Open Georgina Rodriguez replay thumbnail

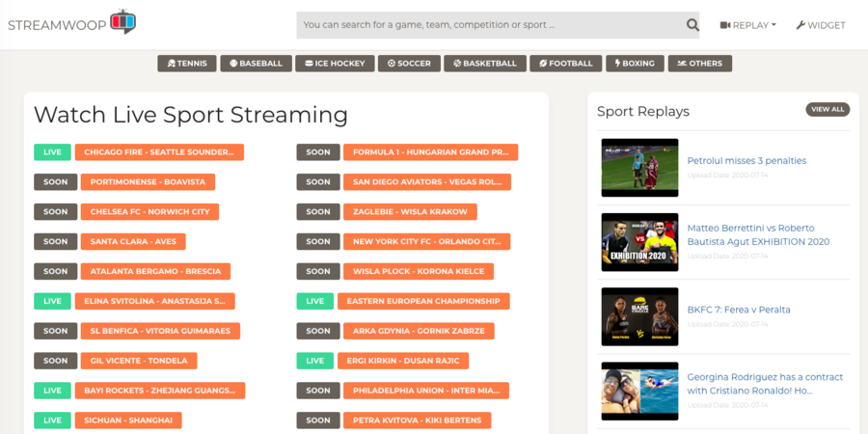(x=640, y=391)
